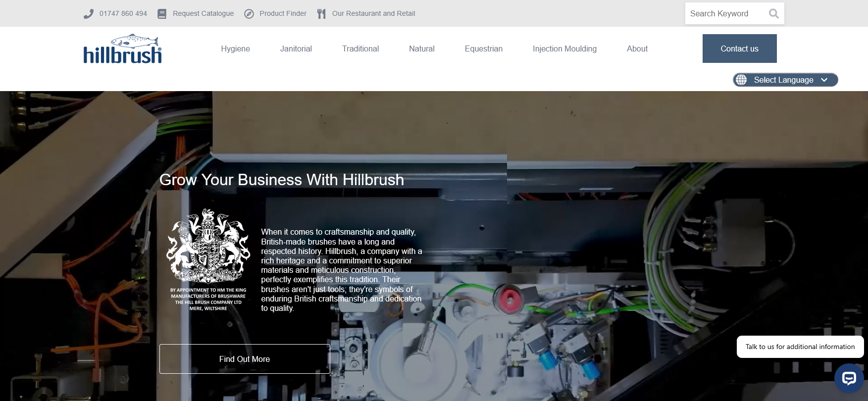
Task: Click the Find Out More button
Action: [245, 359]
